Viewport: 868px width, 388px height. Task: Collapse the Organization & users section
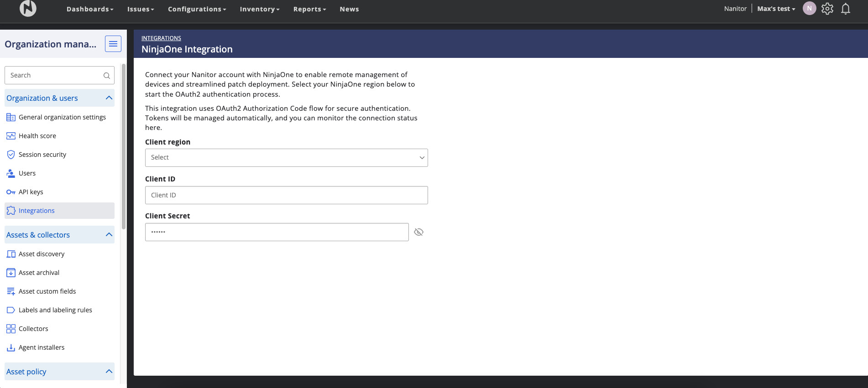click(x=109, y=98)
